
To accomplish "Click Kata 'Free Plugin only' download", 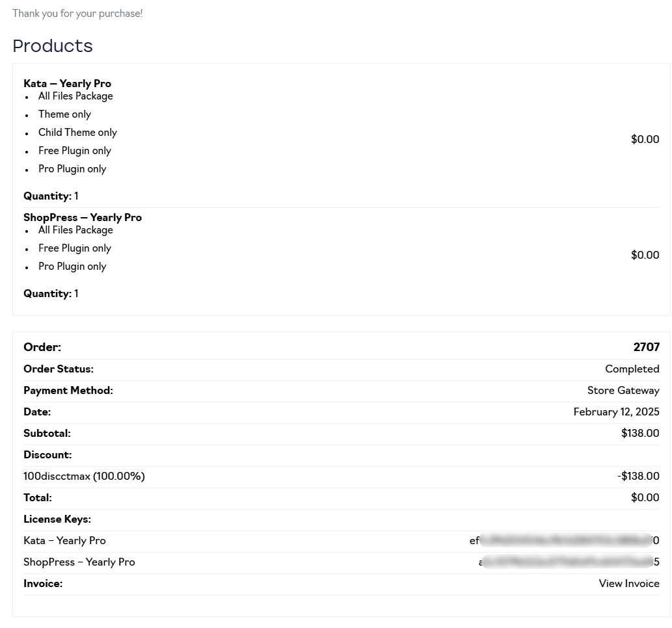I will coord(75,151).
